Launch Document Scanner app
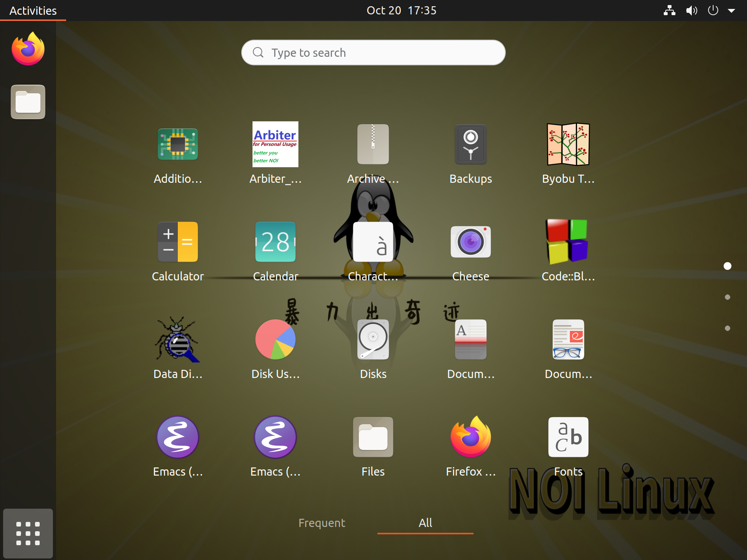Screen dimensions: 747x560 point(471,339)
